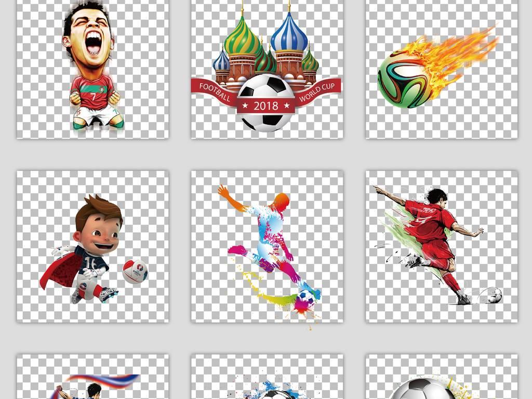Select the shouting player number 7 caricature

(92, 69)
